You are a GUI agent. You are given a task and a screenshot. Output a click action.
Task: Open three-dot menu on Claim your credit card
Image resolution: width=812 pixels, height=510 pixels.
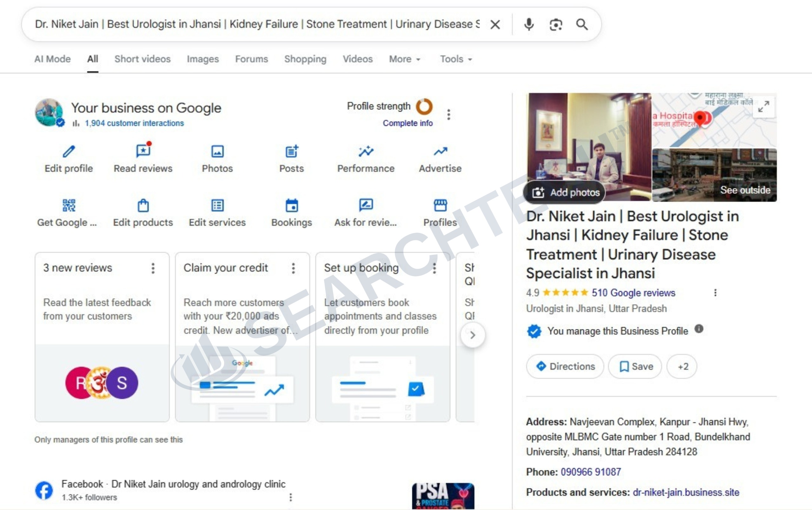coord(293,268)
